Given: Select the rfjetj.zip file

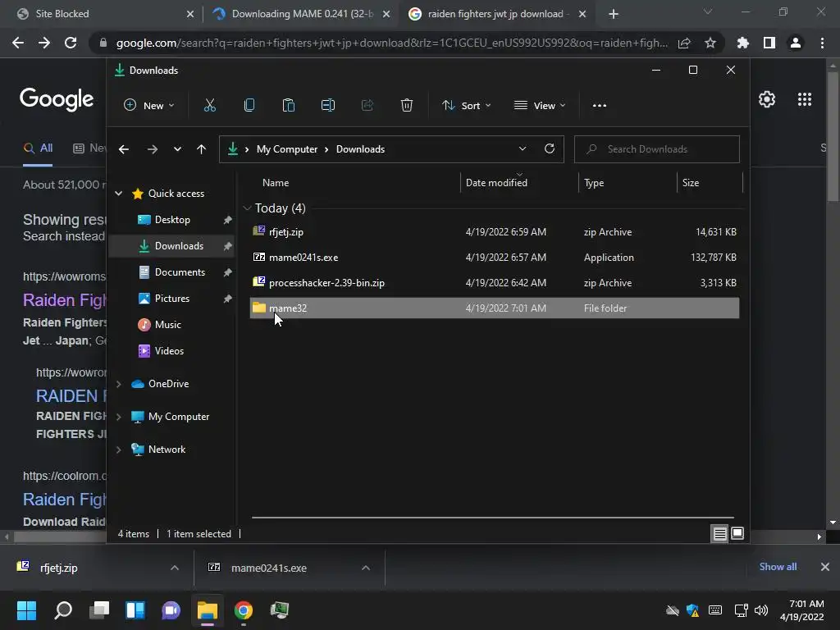Looking at the screenshot, I should (495, 232).
